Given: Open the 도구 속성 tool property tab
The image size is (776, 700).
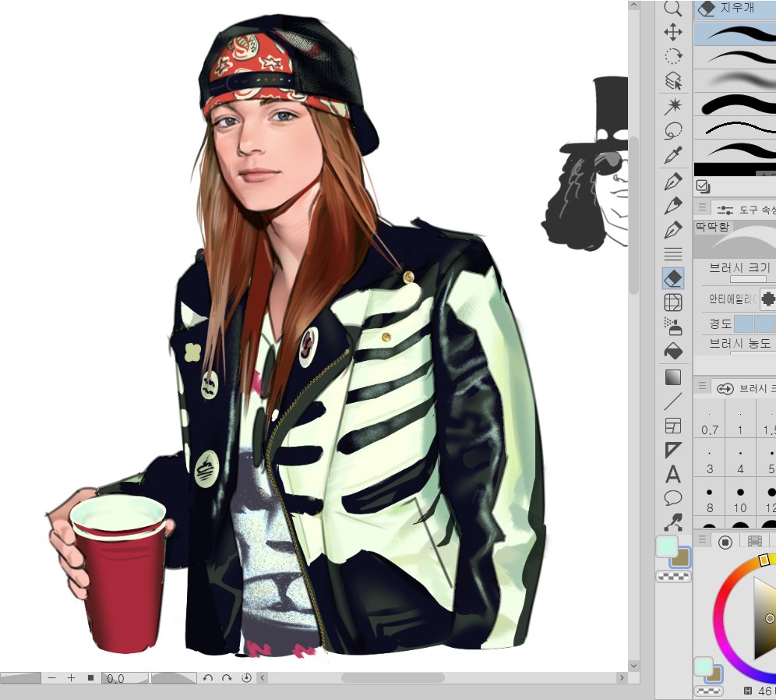Looking at the screenshot, I should [x=745, y=210].
